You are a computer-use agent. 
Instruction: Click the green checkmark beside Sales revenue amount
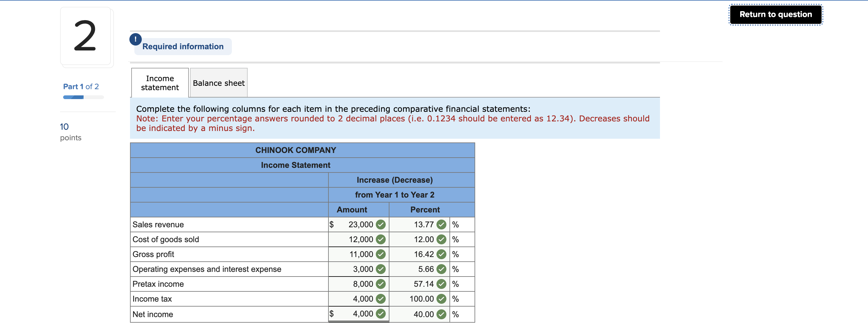380,224
